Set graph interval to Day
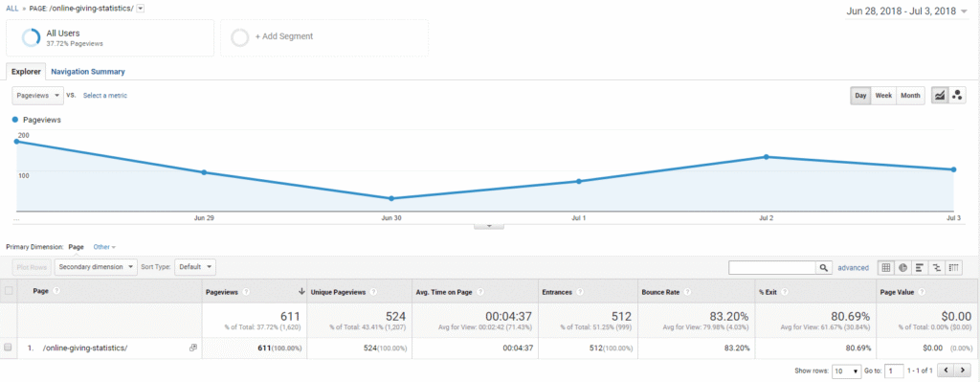The height and width of the screenshot is (382, 980). [x=860, y=96]
